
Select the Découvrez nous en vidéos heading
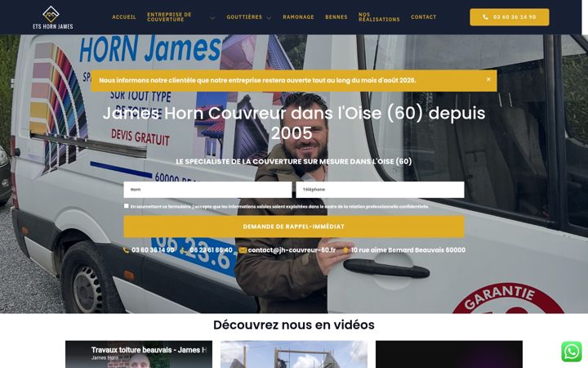point(294,325)
